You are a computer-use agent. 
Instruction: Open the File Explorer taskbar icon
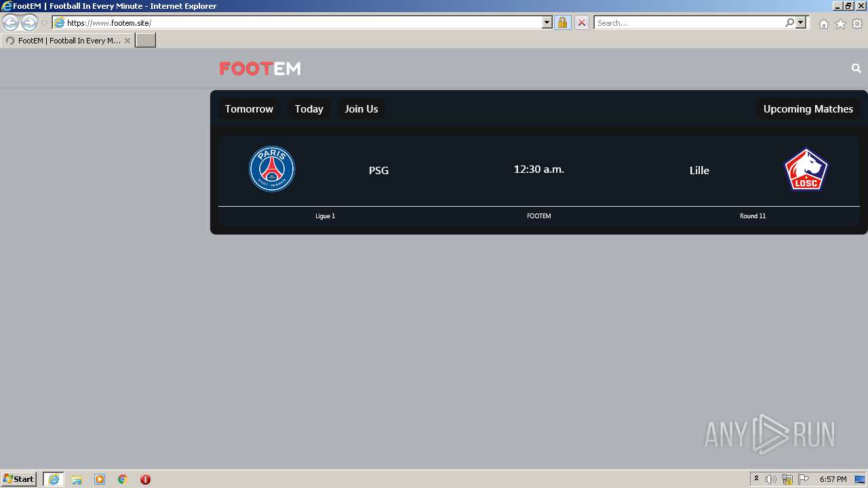tap(77, 479)
